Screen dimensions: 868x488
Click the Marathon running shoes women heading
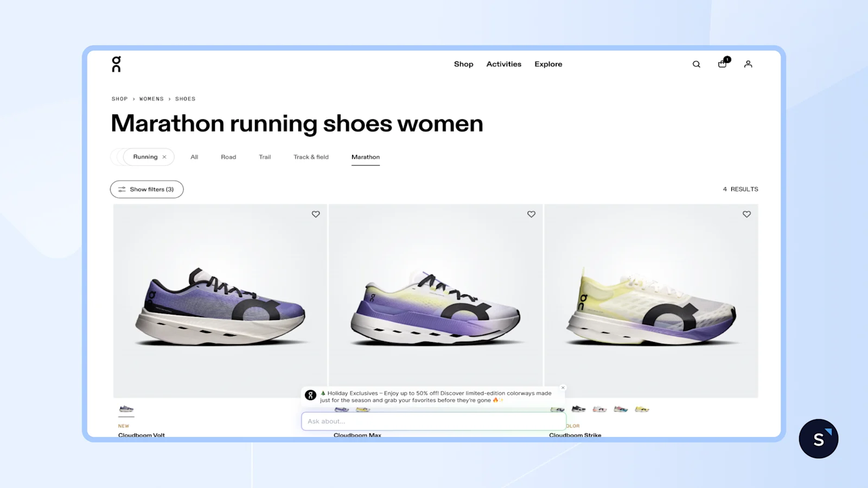[297, 124]
